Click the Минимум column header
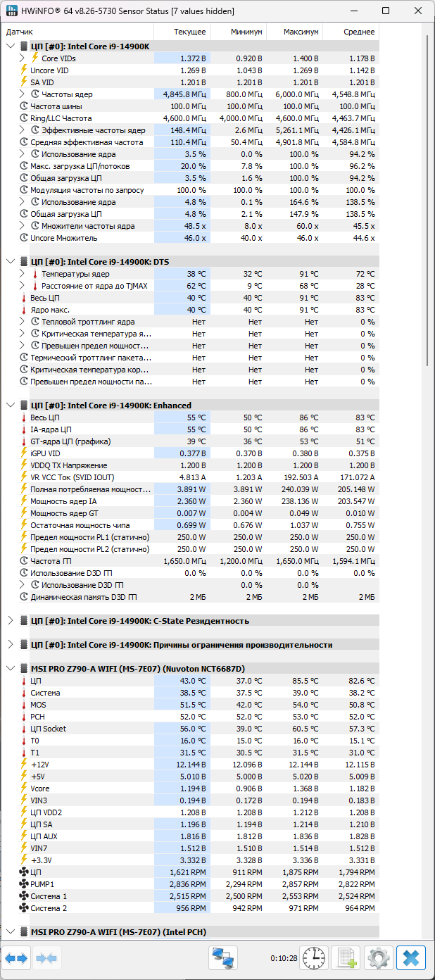Screen dimensions: 435x980 pyautogui.click(x=238, y=32)
